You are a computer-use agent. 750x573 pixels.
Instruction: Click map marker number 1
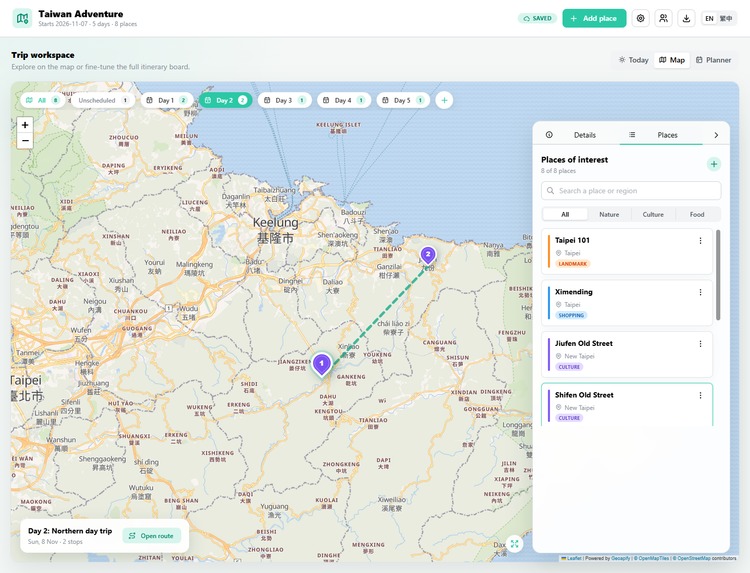(x=322, y=364)
